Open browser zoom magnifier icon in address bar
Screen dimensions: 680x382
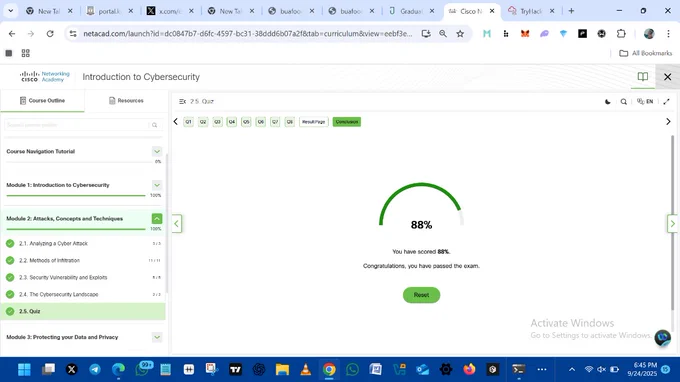click(x=443, y=34)
